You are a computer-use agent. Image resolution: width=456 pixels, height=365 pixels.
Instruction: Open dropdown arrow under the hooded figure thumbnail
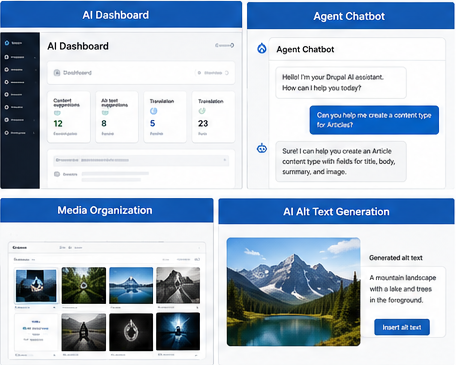pos(54,307)
